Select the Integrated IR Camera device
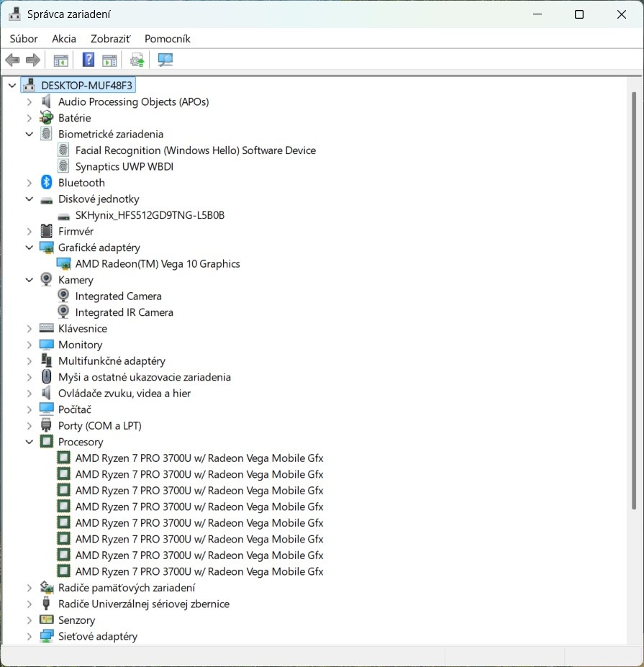Image resolution: width=644 pixels, height=667 pixels. (x=124, y=312)
